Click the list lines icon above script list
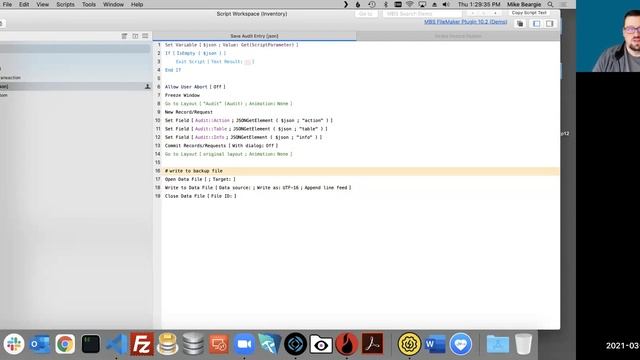 (145, 36)
